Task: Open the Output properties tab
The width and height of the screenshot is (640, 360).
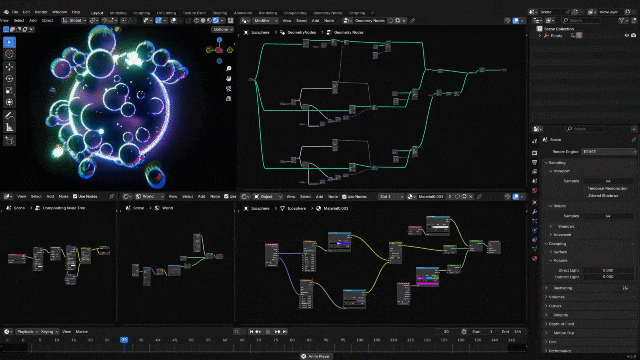Action: coord(535,162)
